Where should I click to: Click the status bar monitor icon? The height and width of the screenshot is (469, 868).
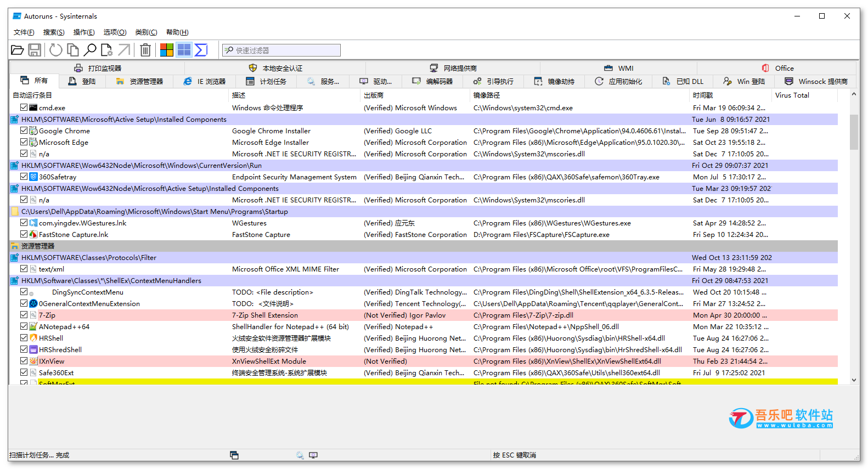pos(313,455)
